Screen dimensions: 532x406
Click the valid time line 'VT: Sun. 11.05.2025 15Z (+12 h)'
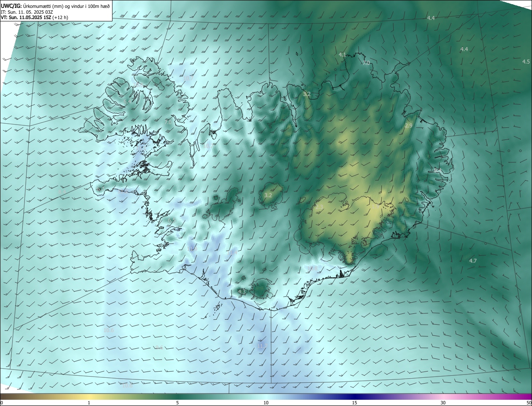[x=34, y=18]
